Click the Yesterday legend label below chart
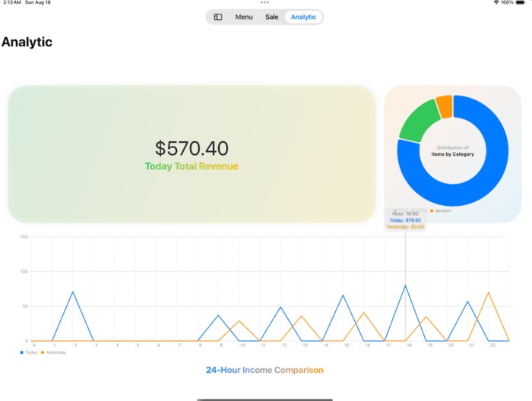 (x=56, y=352)
